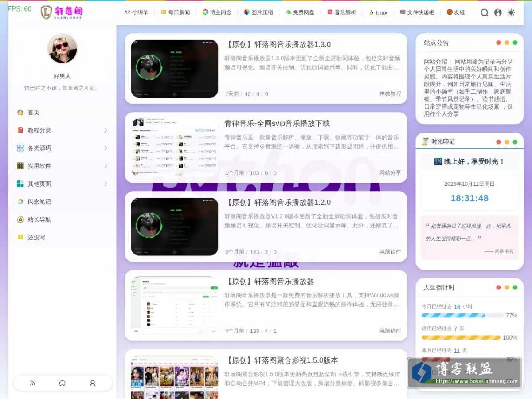The image size is (532, 399).
Task: Click the 首页 home icon in sidebar
Action: point(20,112)
